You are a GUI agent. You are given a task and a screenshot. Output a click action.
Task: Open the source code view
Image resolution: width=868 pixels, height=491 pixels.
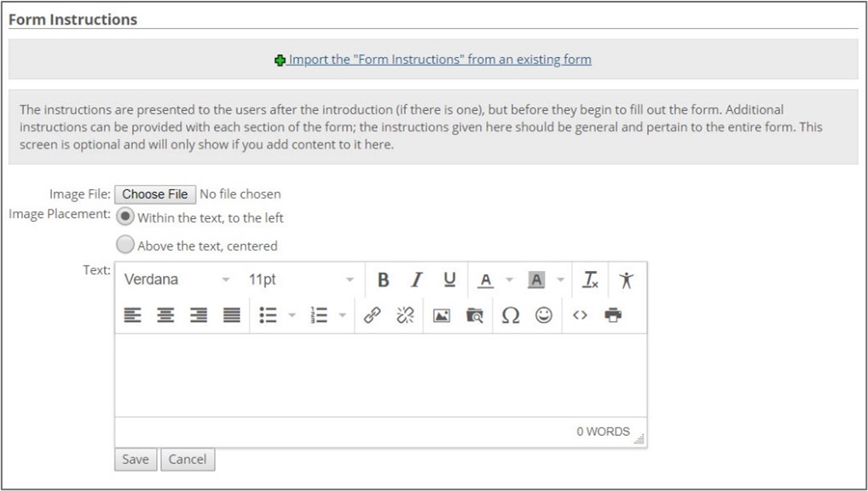pyautogui.click(x=579, y=315)
